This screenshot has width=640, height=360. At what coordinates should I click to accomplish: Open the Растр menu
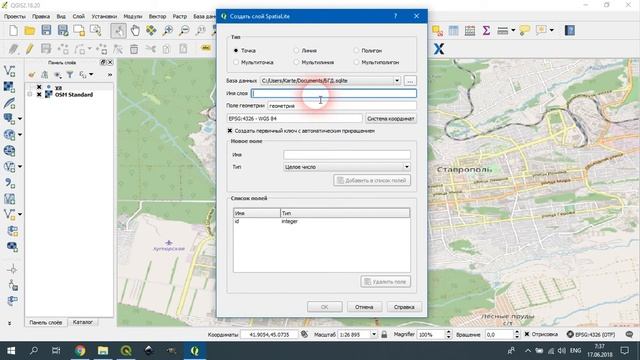tap(180, 16)
